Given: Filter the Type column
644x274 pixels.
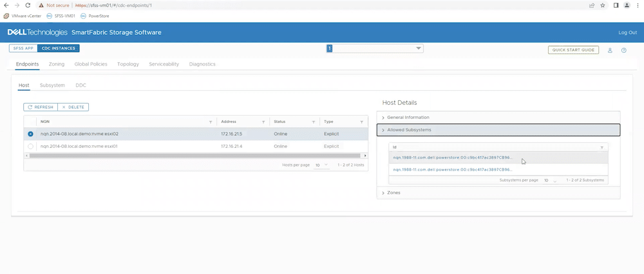Looking at the screenshot, I should pyautogui.click(x=362, y=122).
